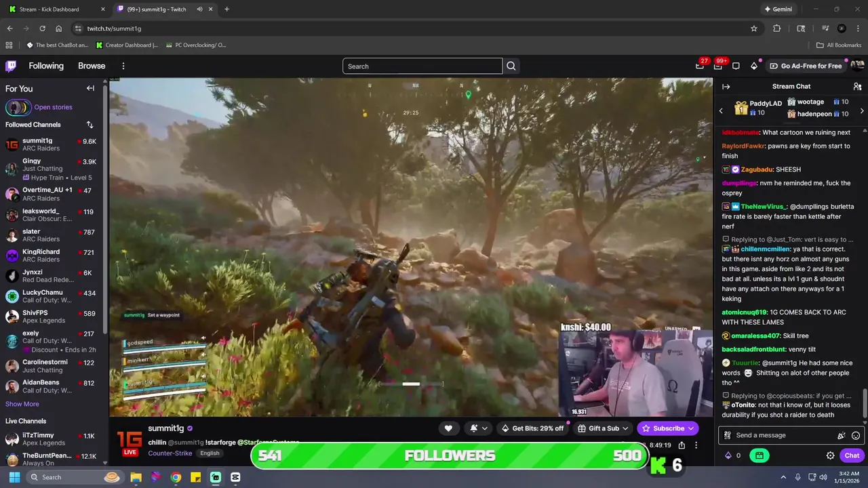The width and height of the screenshot is (868, 488).
Task: Open the chat celebration cheer icon
Action: tap(842, 435)
